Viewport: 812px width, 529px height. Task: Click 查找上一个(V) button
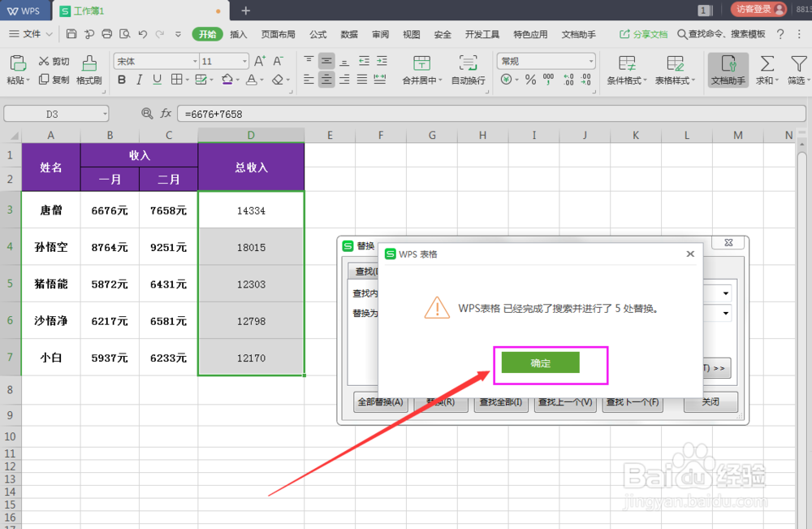tap(565, 402)
